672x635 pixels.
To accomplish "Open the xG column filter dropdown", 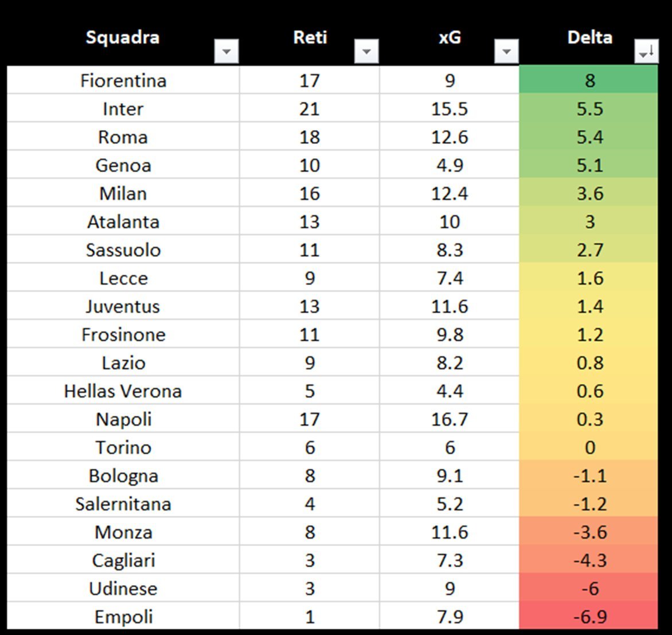I will click(x=506, y=52).
